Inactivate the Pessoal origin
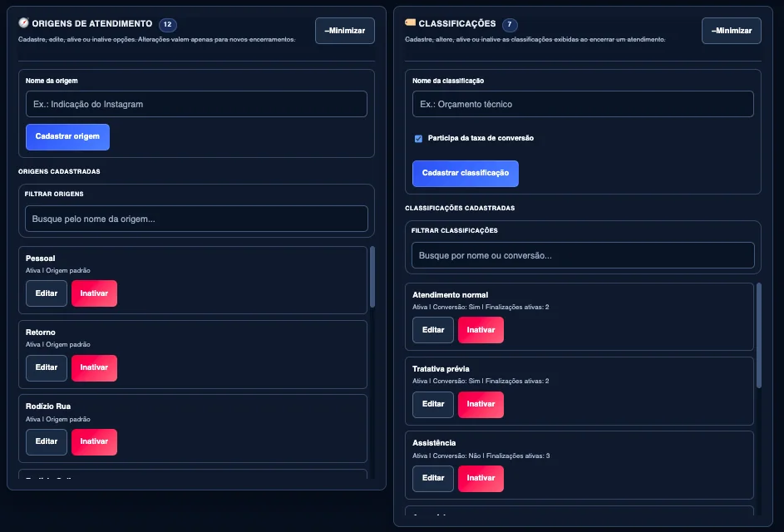The width and height of the screenshot is (784, 532). 94,293
